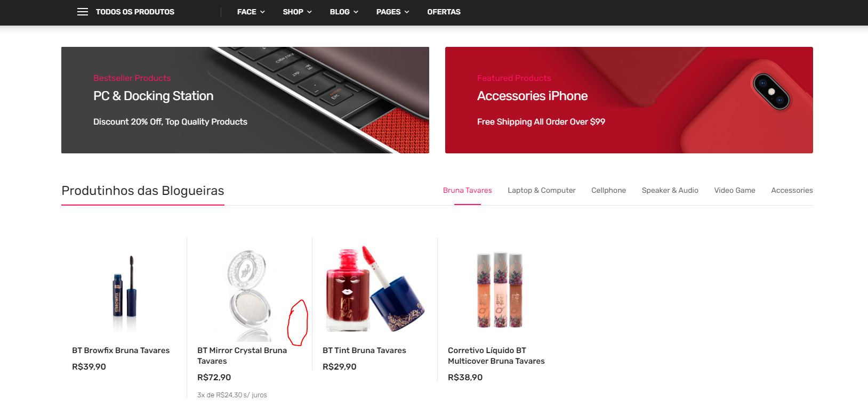Expand the FACE dropdown menu
This screenshot has width=868, height=409.
click(251, 12)
